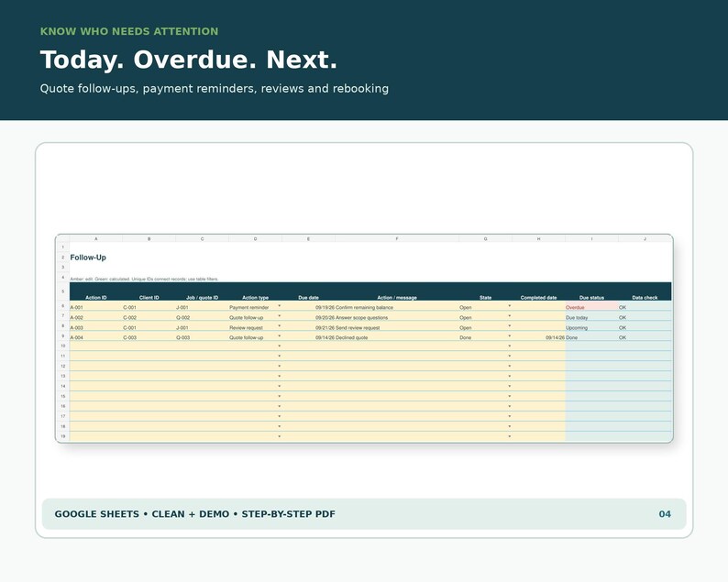Click the 'Amber: edit. Green: calculated' note

pos(144,279)
